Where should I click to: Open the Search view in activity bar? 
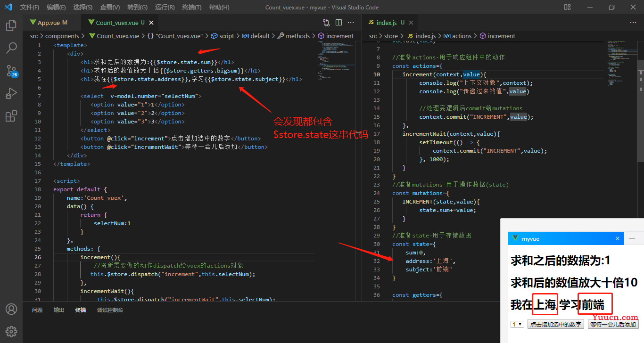(x=11, y=48)
